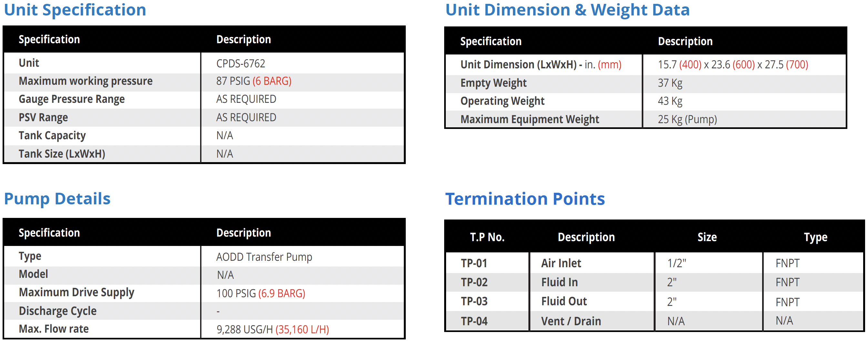Click the Air Inlet description cell
This screenshot has width=868, height=342.
(561, 263)
